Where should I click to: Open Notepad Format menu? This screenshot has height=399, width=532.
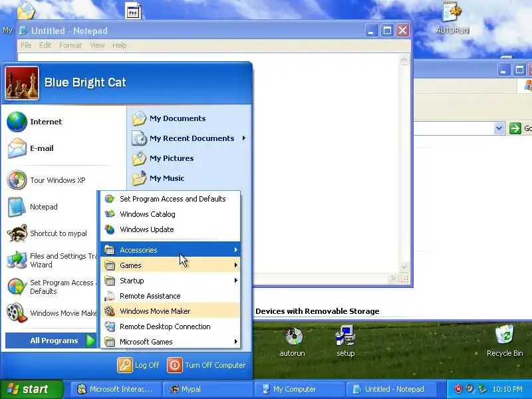tap(70, 45)
